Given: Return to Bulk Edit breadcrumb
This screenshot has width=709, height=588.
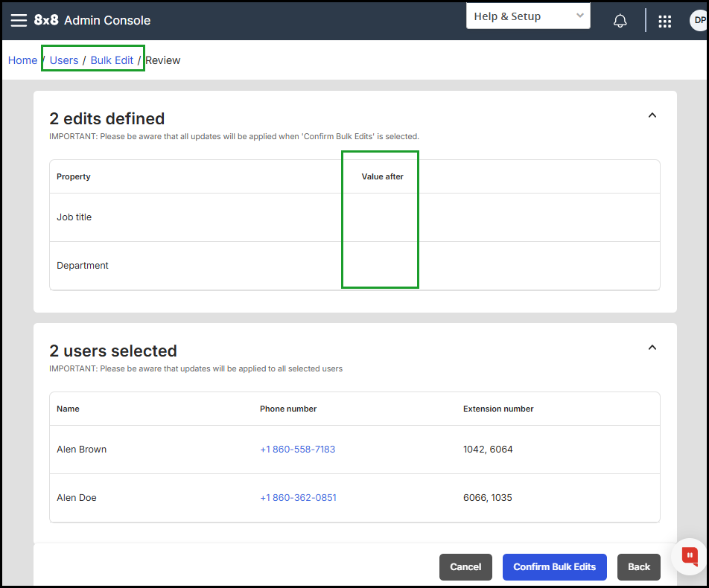Looking at the screenshot, I should [112, 60].
